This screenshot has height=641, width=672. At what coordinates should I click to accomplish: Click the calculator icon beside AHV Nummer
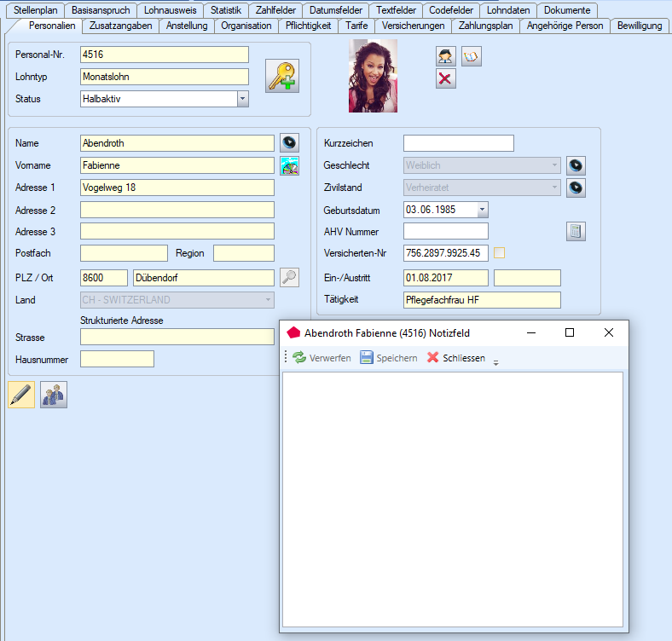point(576,231)
